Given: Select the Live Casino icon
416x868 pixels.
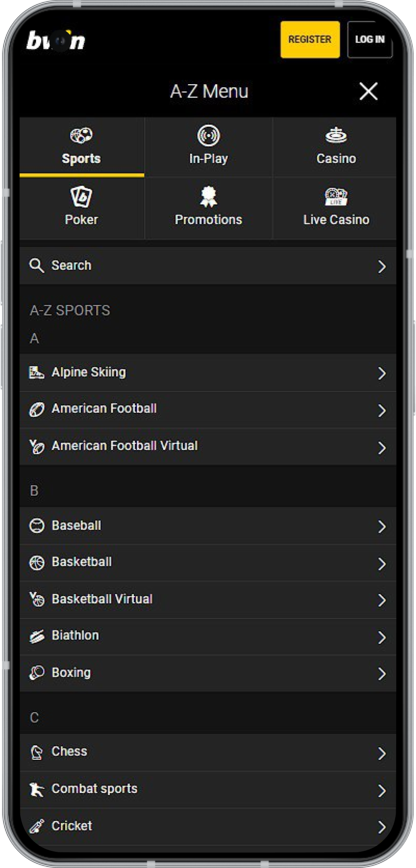Looking at the screenshot, I should click(x=335, y=197).
